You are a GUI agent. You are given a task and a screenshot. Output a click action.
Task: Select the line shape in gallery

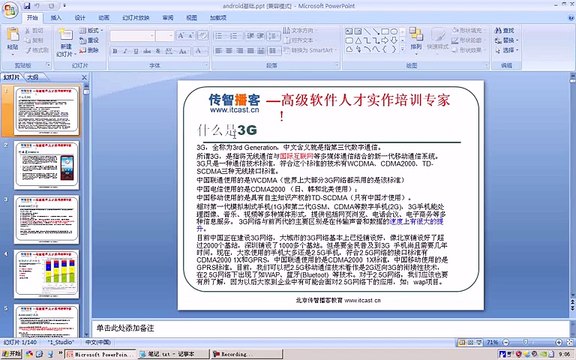click(367, 31)
